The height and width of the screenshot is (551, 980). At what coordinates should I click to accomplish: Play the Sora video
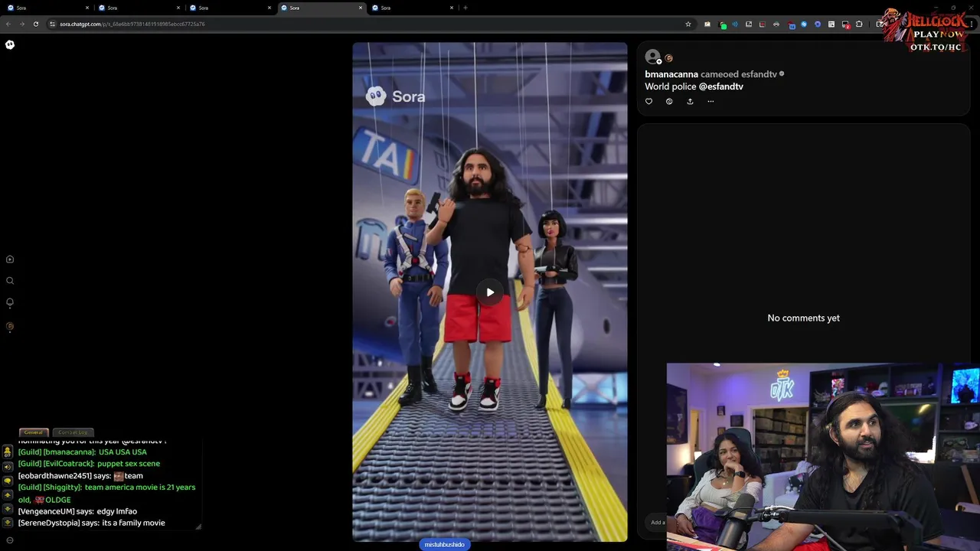click(x=490, y=292)
